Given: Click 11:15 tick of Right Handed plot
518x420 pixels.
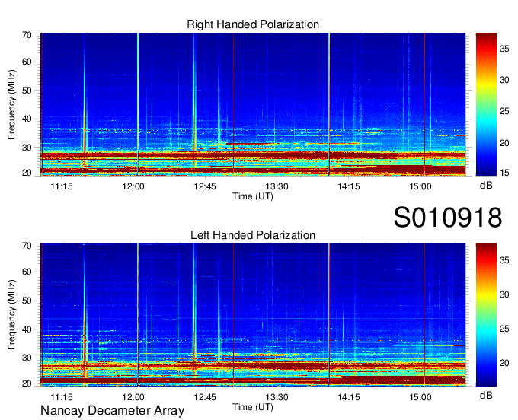Looking at the screenshot, I should click(62, 186).
